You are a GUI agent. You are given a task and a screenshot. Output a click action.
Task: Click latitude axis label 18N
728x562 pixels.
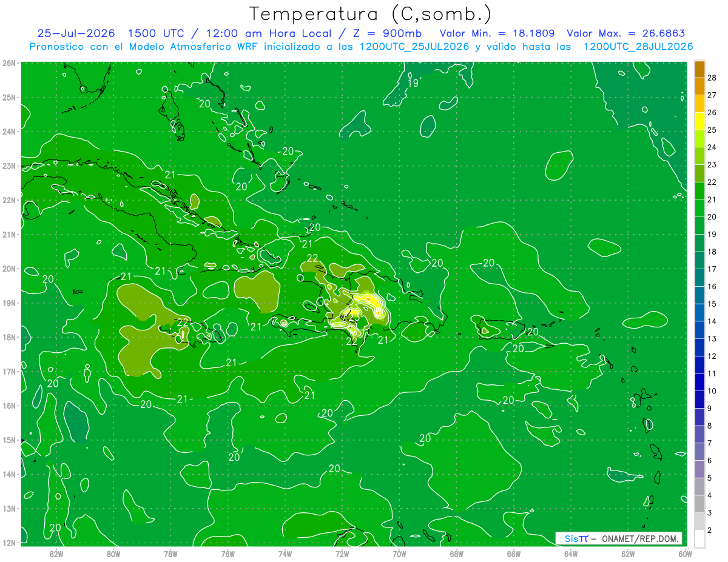(x=9, y=337)
